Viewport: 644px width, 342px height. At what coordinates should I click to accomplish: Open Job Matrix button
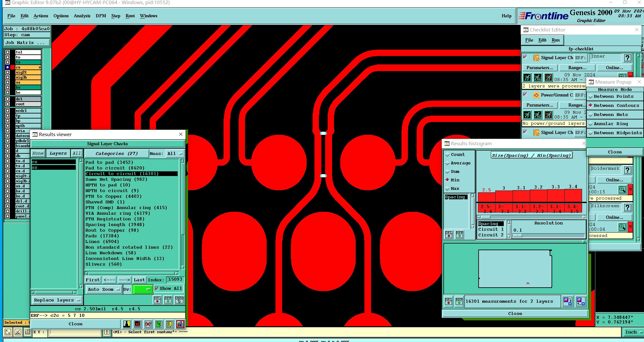(x=27, y=43)
